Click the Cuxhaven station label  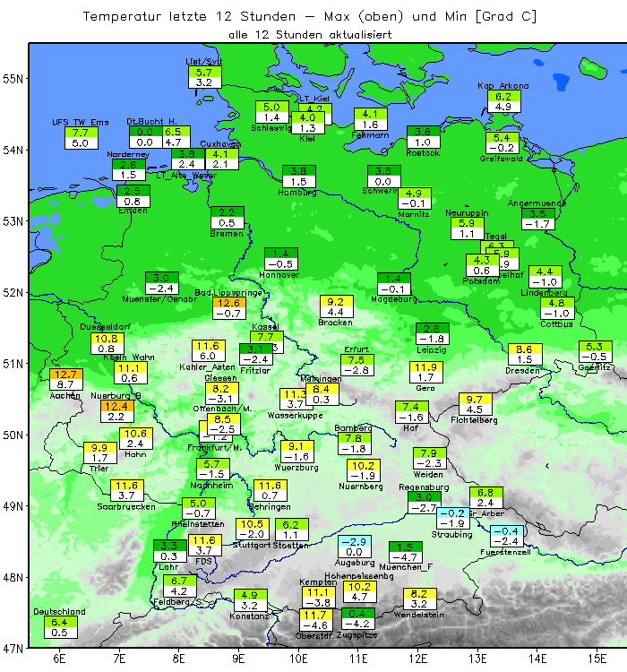(x=220, y=143)
